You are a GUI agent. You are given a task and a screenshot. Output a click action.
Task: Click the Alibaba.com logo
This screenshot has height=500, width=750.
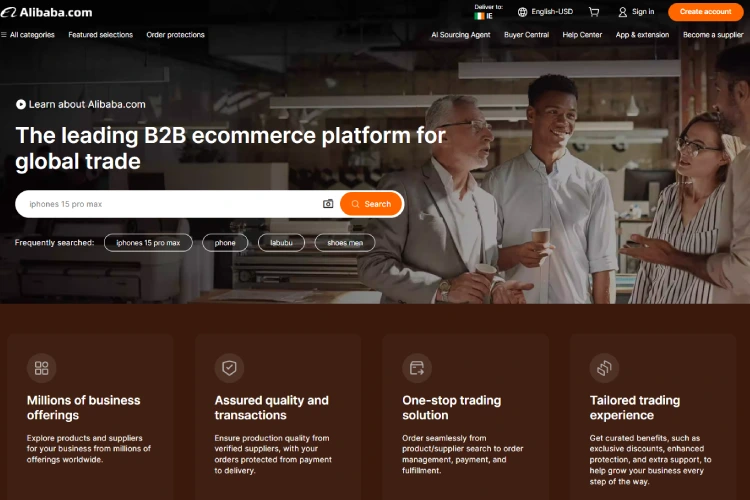pyautogui.click(x=47, y=12)
